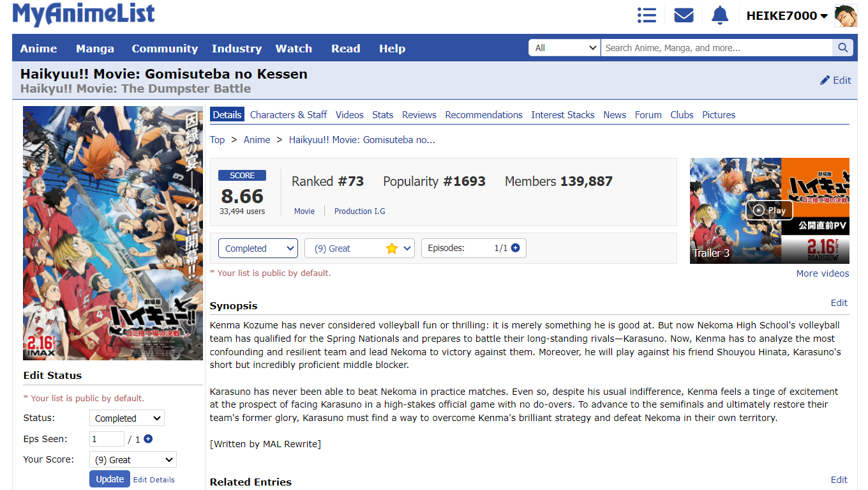Click the Eps Seen input field
The height and width of the screenshot is (490, 868).
107,439
